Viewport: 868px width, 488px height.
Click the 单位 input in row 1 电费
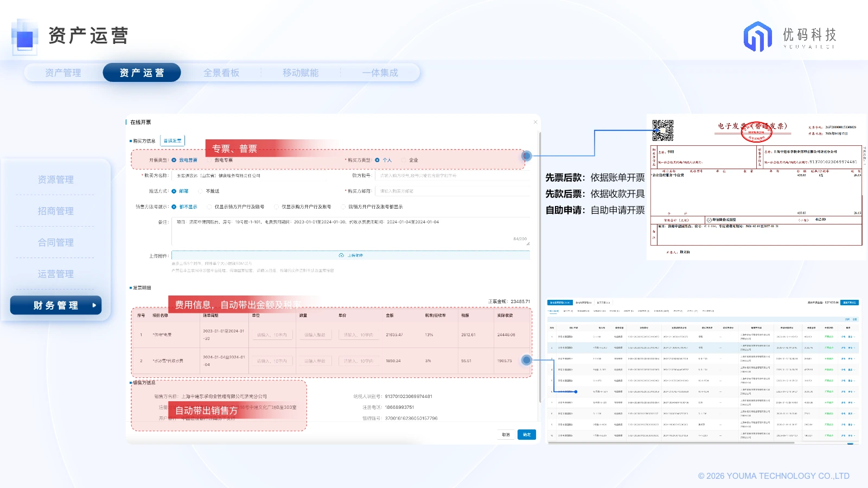click(x=272, y=335)
